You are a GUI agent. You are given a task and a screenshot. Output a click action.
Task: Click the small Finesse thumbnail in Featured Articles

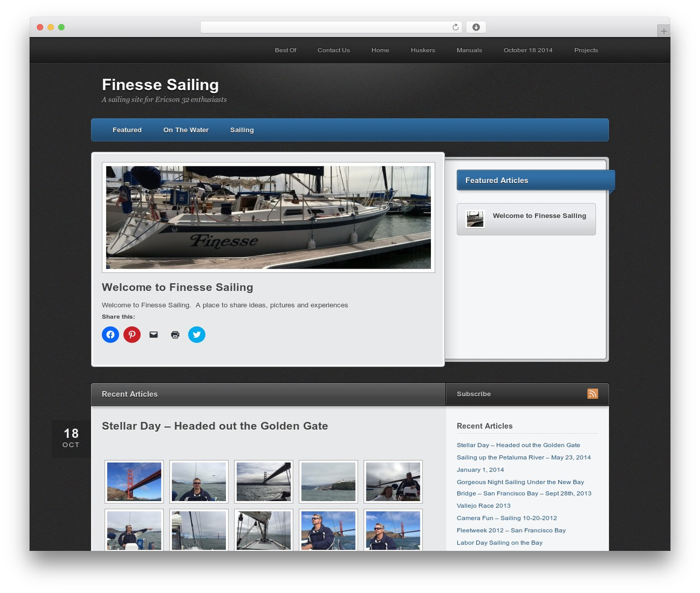475,219
